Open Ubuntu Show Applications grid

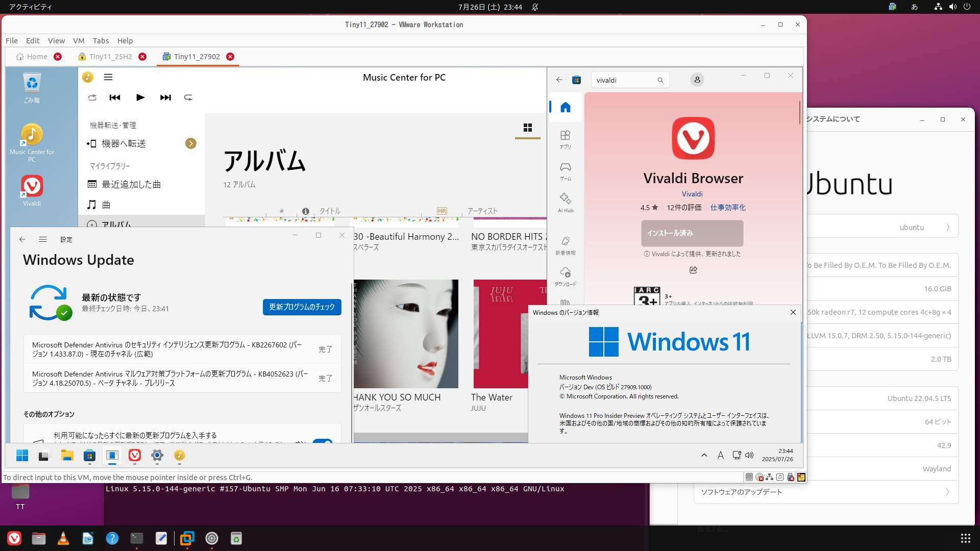click(965, 538)
